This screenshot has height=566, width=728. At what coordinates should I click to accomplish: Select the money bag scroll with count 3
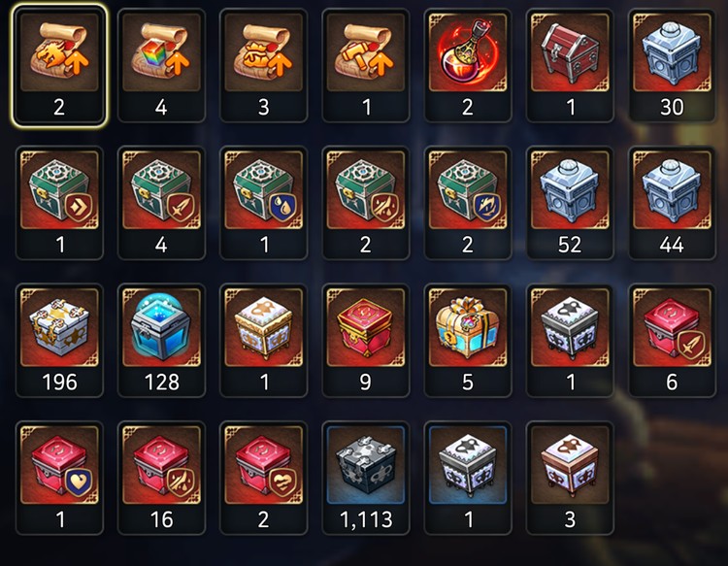pos(264,65)
